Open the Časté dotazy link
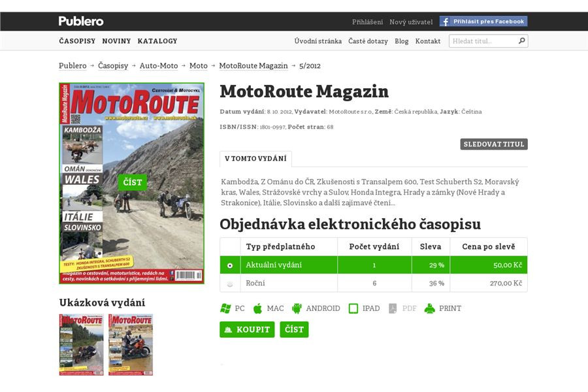The image size is (588, 392). tap(368, 41)
